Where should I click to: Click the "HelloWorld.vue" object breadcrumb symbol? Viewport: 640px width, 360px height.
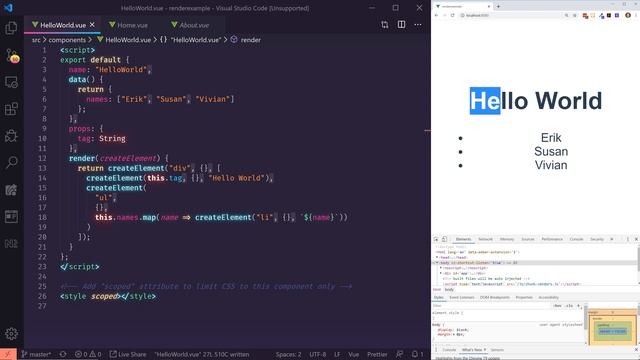click(x=190, y=40)
